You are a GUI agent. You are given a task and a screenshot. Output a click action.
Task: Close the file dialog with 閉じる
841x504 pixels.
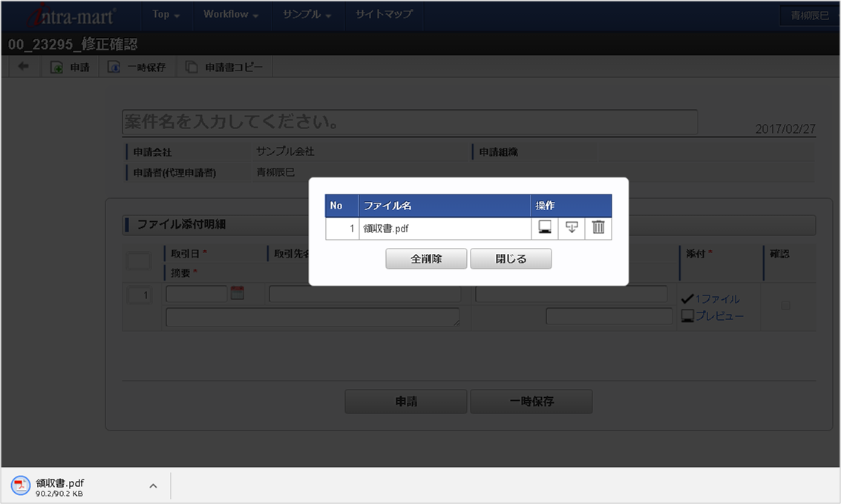(x=511, y=258)
